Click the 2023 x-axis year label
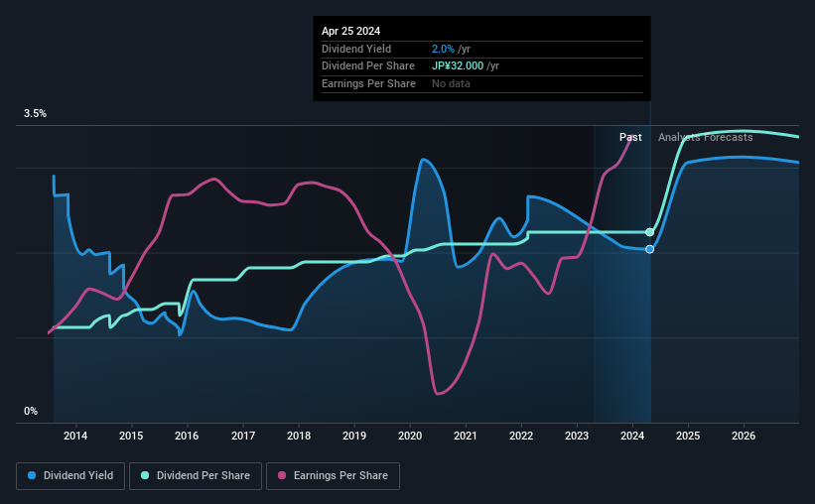Screen dimensions: 815x504 coord(577,436)
